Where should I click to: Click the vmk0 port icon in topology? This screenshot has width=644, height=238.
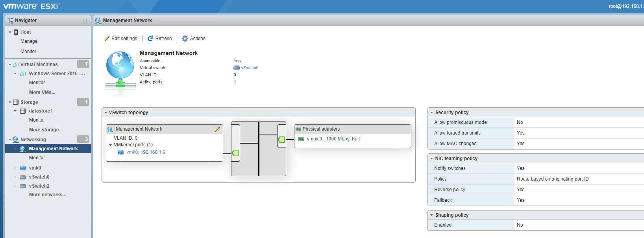tap(121, 153)
